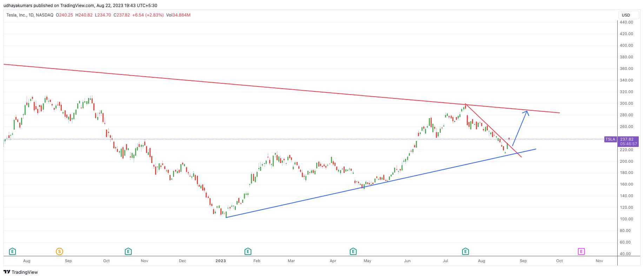Screen dimensions: 644x278
Task: Click the 40.00 price axis label
Action: coord(625,254)
